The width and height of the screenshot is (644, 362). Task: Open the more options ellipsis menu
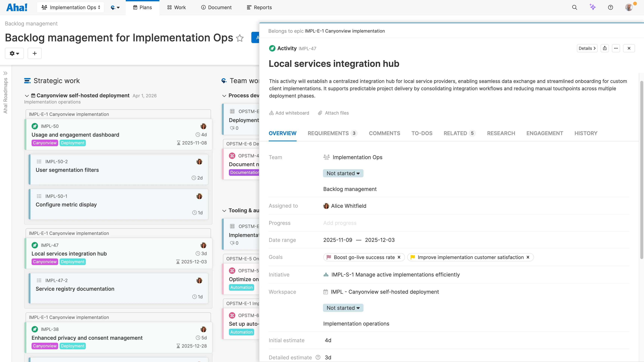coord(616,48)
